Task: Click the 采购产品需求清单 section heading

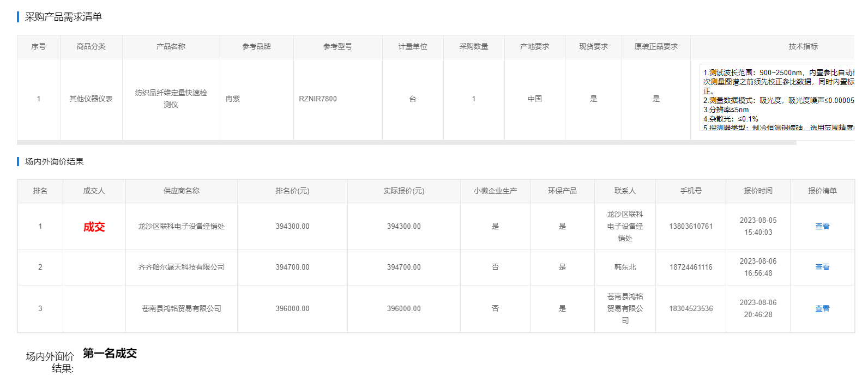Action: 63,17
